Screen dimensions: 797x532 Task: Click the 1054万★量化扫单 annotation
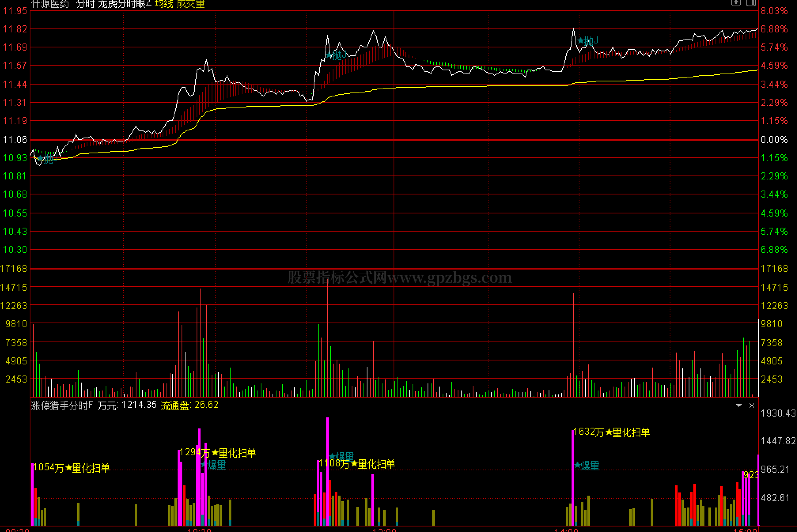tap(72, 468)
